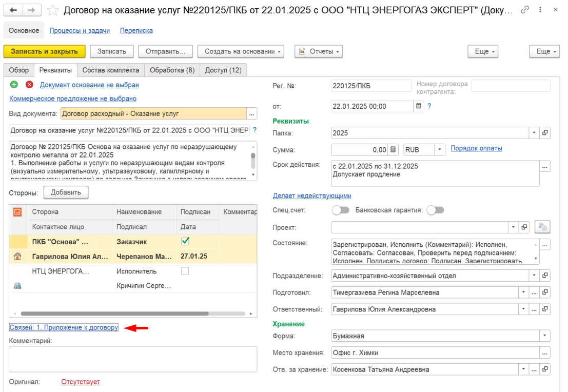Remove base document with red cross icon

point(29,85)
